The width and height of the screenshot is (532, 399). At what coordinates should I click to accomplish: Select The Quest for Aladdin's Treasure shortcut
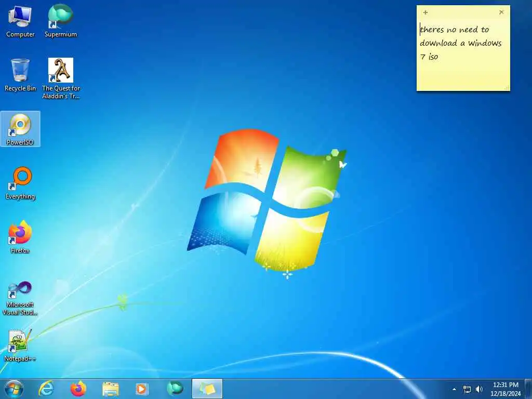click(x=61, y=79)
